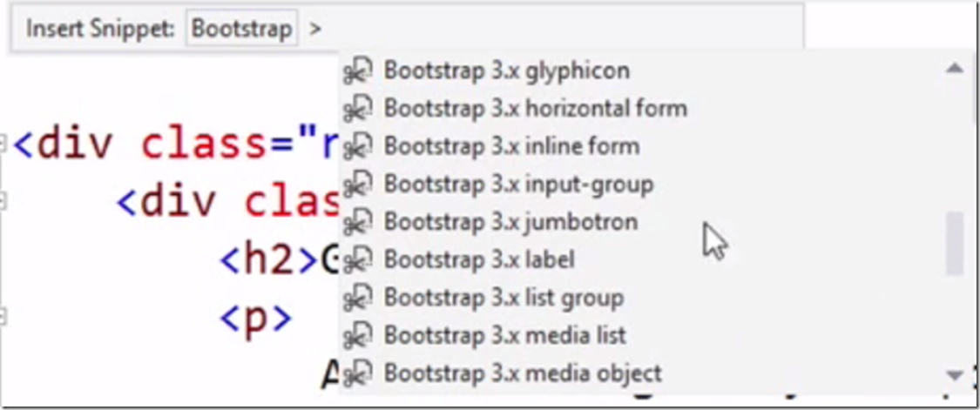
Task: Choose Bootstrap 3.x horizontal form
Action: tap(536, 109)
